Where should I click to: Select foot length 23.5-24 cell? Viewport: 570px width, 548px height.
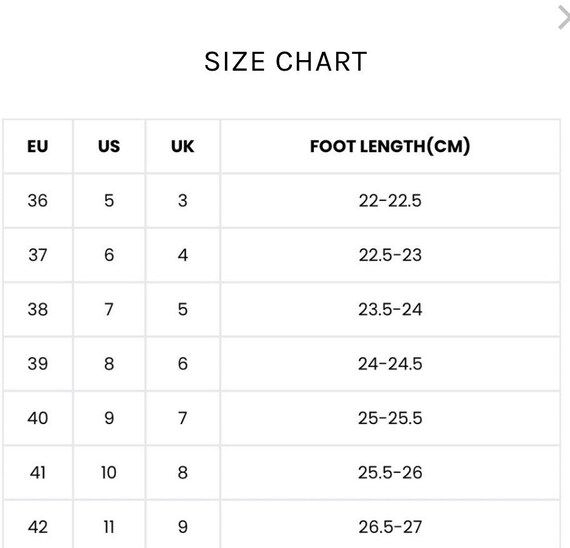(x=390, y=309)
